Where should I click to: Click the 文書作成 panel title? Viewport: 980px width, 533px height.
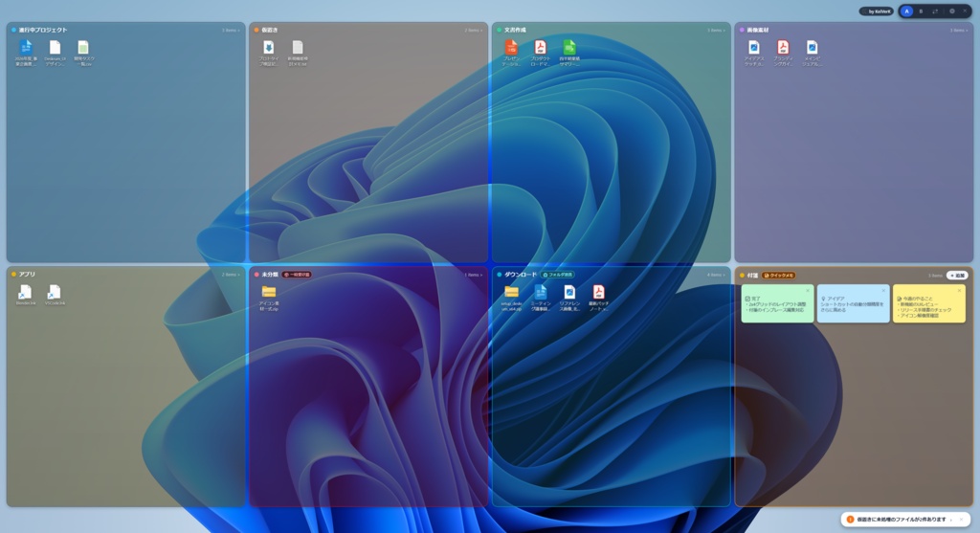pos(515,30)
